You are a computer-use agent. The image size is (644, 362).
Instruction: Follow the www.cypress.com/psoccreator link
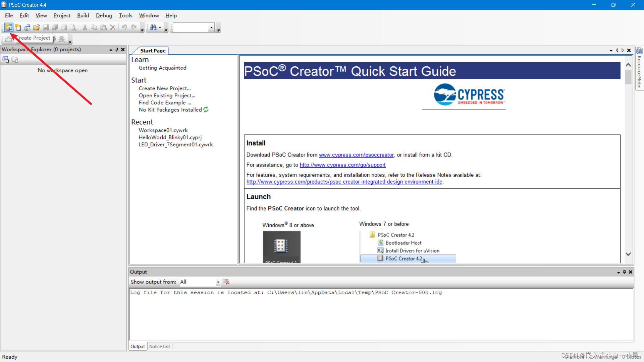(356, 155)
